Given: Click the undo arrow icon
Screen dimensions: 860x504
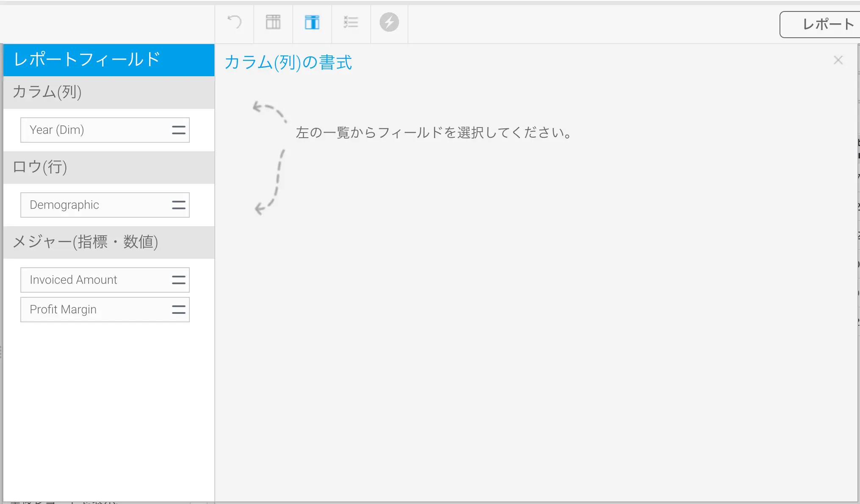Looking at the screenshot, I should (234, 22).
